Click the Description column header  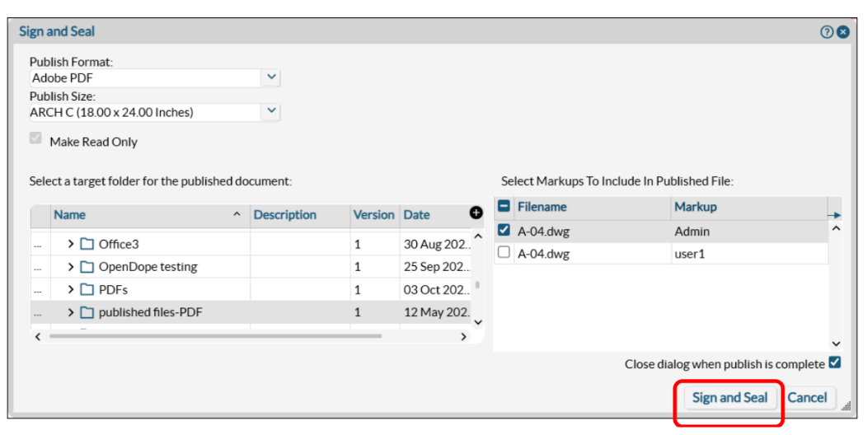coord(300,215)
